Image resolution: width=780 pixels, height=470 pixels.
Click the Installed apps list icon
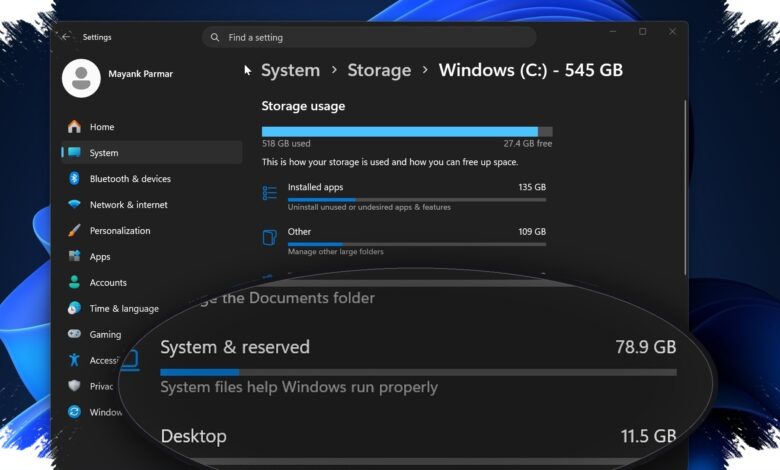270,192
